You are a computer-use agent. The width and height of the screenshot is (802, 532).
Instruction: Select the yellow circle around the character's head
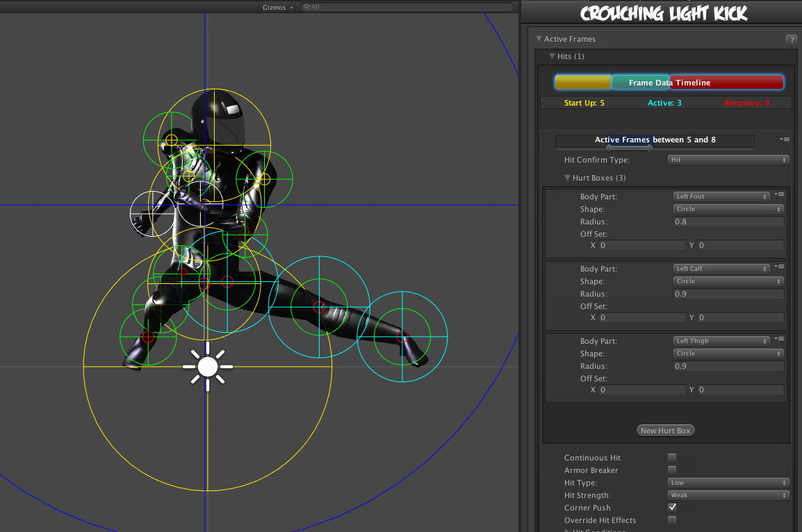pyautogui.click(x=214, y=145)
